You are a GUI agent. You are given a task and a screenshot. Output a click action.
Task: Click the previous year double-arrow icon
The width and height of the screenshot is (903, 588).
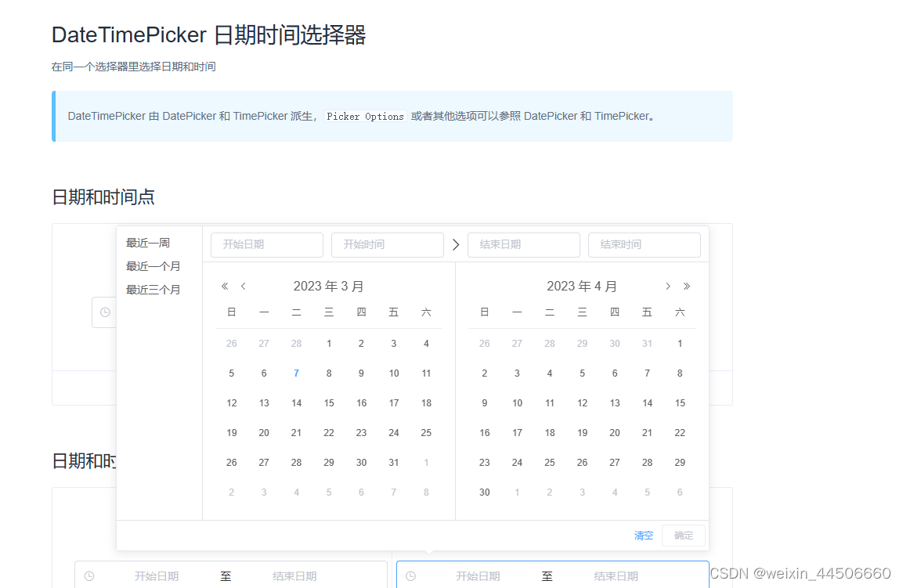click(x=224, y=286)
